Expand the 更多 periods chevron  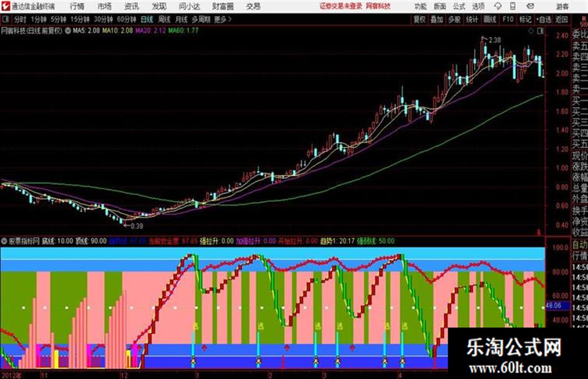230,19
